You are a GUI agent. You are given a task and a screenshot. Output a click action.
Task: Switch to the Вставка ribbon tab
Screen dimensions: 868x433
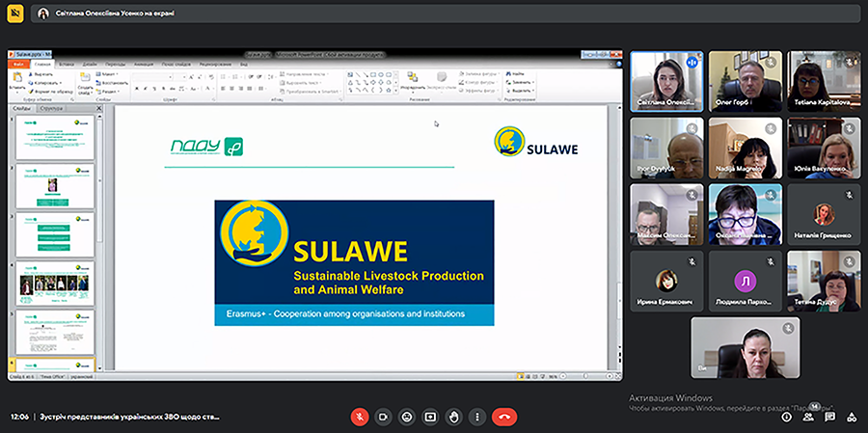(66, 64)
